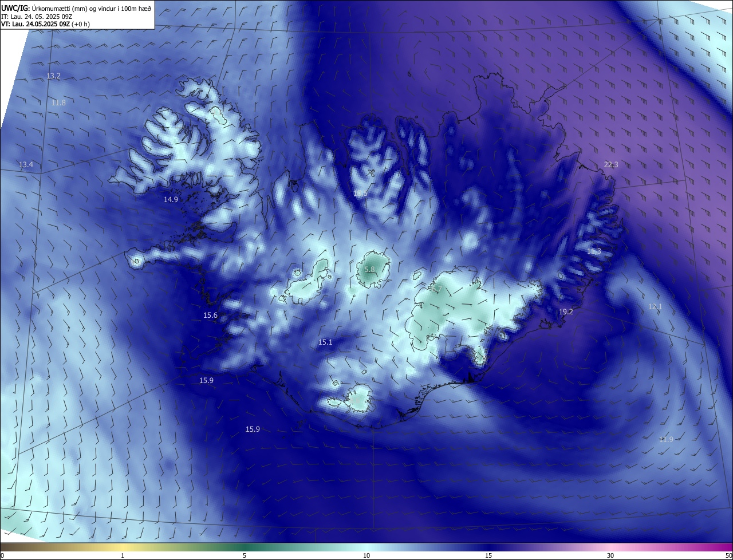Click the faint 10.5 value label
The image size is (733, 560).
(360, 194)
